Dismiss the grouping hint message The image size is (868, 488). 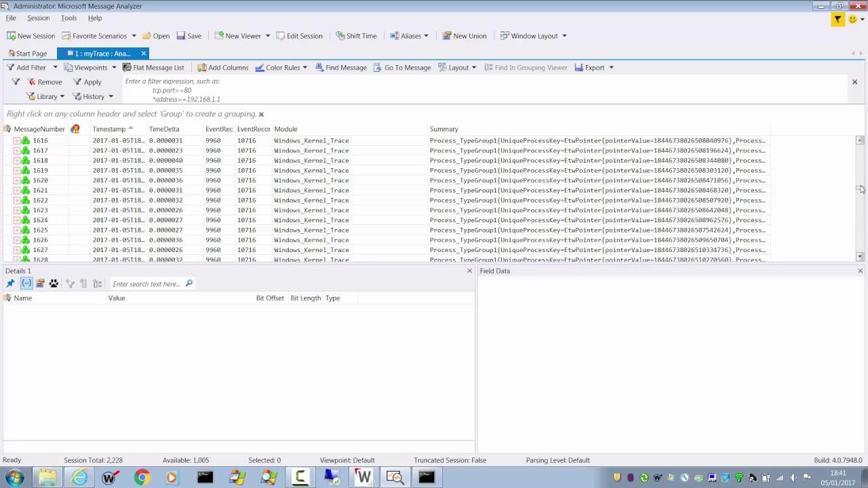click(x=260, y=114)
